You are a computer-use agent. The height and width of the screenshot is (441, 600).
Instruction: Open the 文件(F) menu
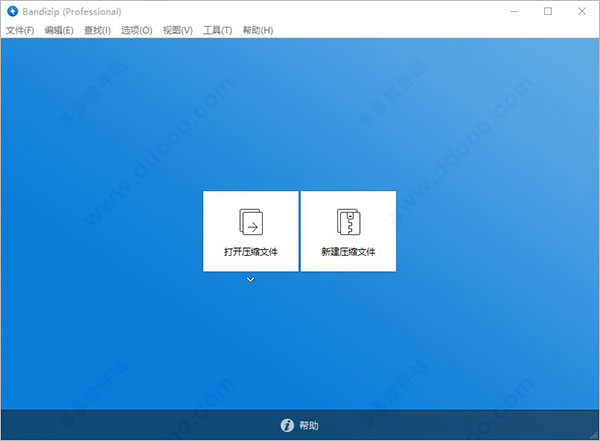click(20, 30)
